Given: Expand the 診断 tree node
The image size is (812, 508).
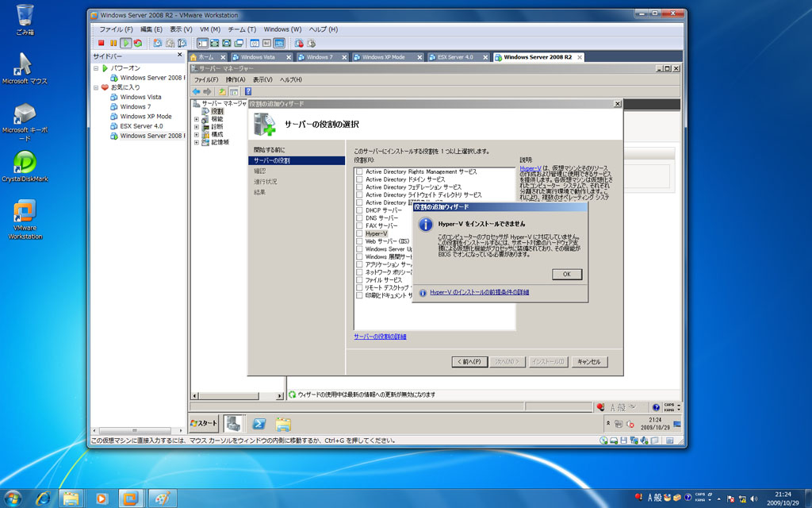Looking at the screenshot, I should pos(197,127).
